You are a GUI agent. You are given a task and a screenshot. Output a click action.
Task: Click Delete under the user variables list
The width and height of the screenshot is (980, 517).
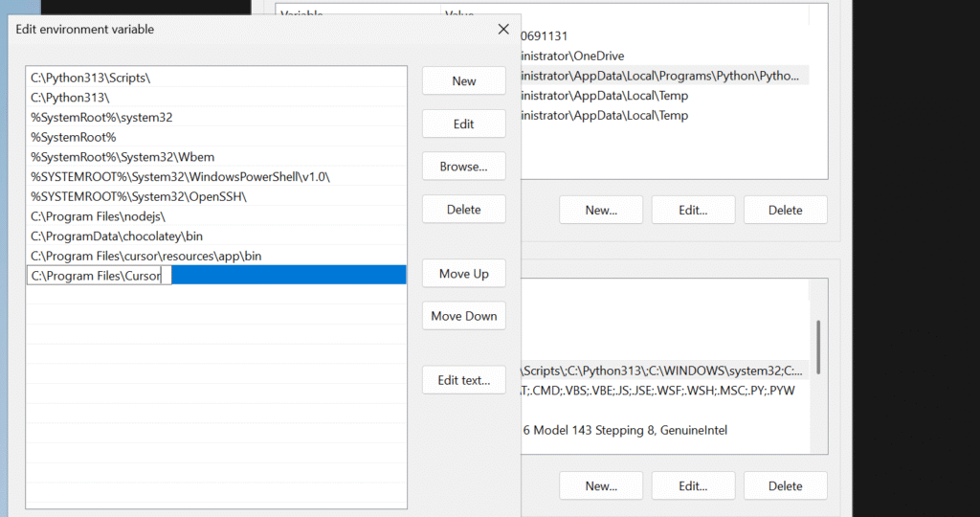785,210
